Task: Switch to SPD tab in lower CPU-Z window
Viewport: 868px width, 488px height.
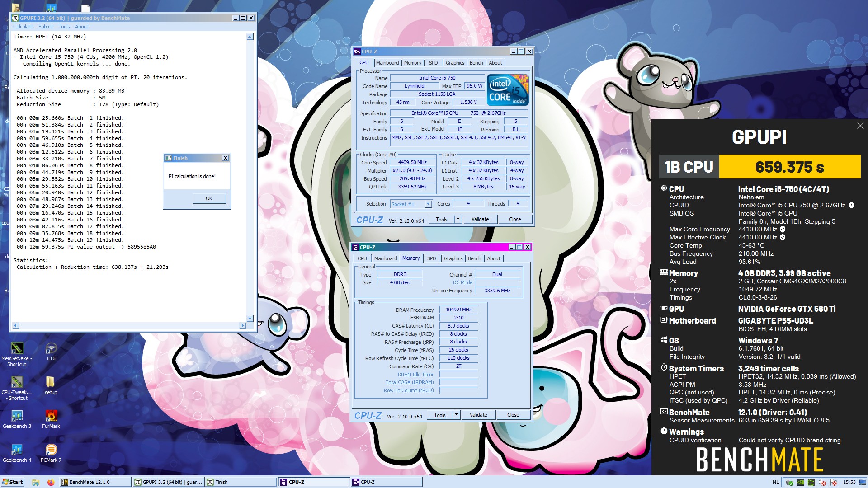Action: 431,258
